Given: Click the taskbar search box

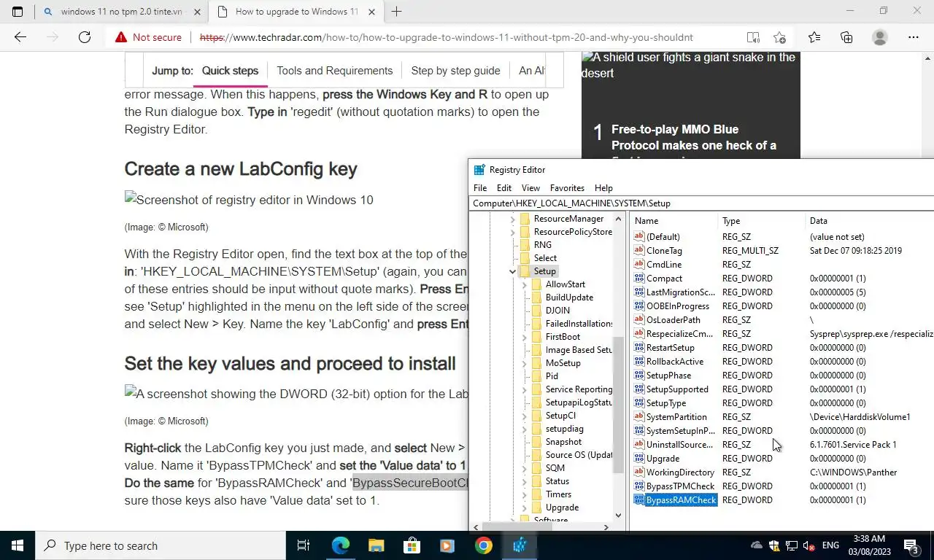Looking at the screenshot, I should (x=161, y=545).
